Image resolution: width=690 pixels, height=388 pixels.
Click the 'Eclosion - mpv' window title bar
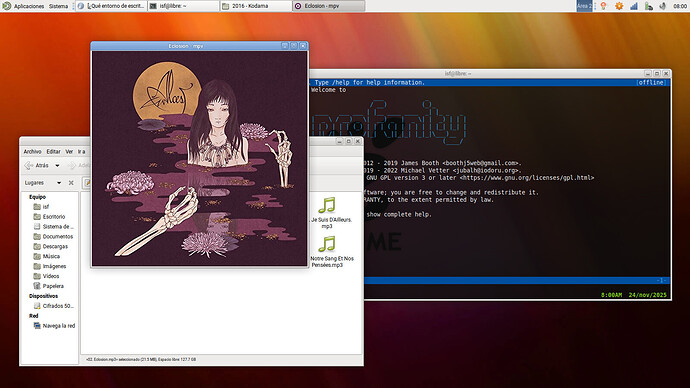pos(185,46)
